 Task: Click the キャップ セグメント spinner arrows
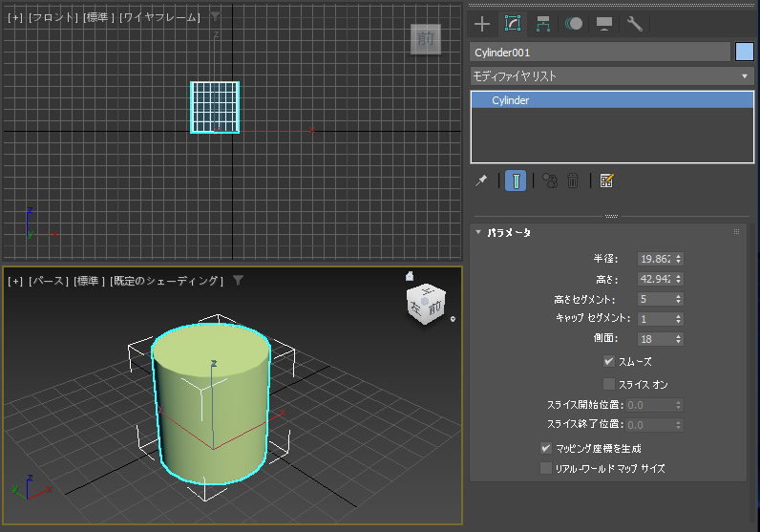point(679,319)
